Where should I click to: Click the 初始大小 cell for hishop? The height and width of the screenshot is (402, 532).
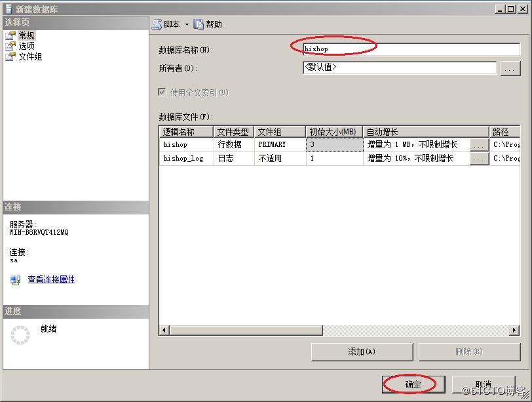[334, 144]
